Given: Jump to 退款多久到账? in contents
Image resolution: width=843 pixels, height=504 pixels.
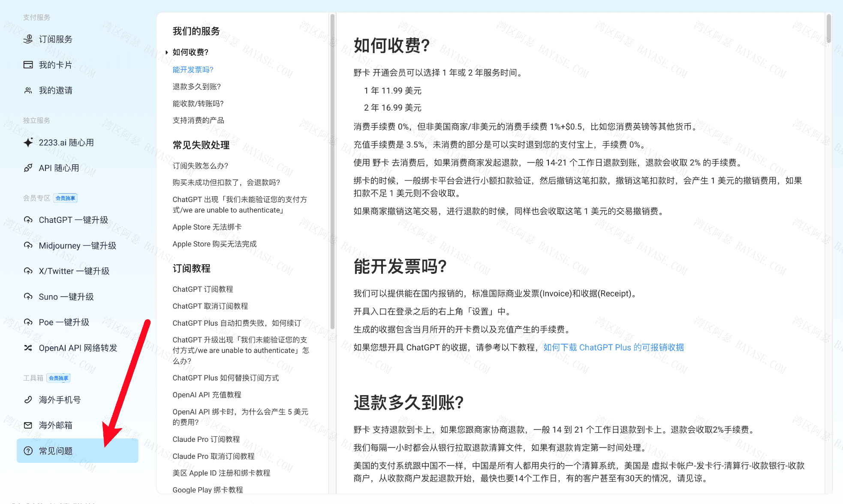Looking at the screenshot, I should tap(197, 87).
